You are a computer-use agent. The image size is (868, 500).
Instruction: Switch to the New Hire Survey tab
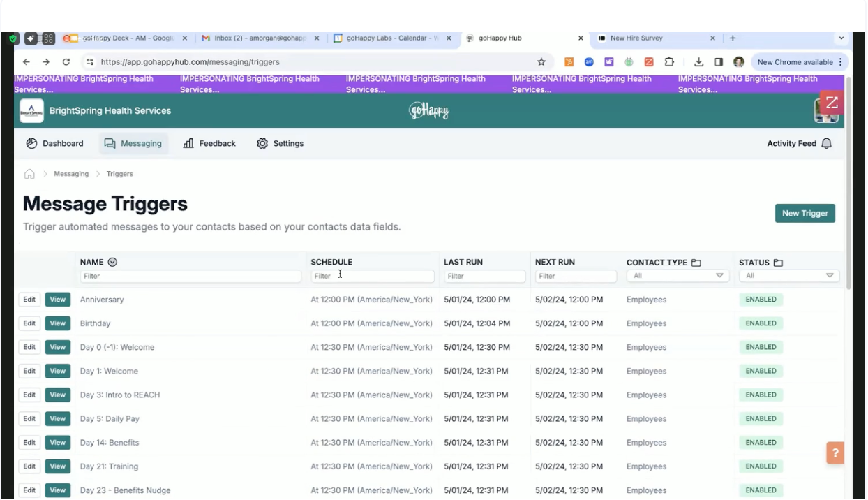click(636, 38)
